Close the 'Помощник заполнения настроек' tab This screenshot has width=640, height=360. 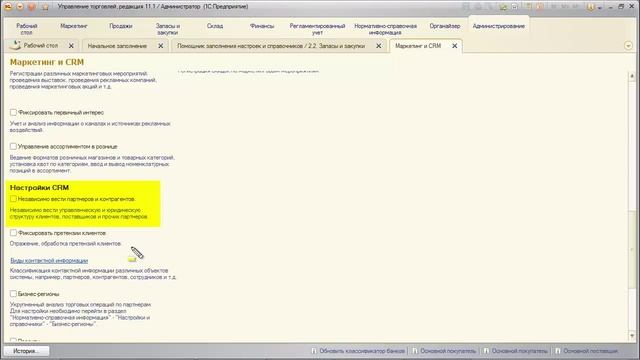tap(379, 46)
